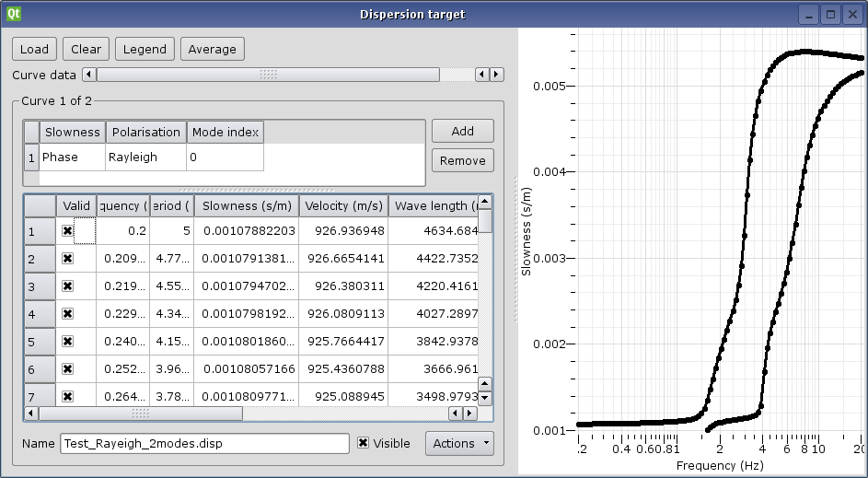This screenshot has width=868, height=478.
Task: Disable the Visible checkbox
Action: pos(364,443)
